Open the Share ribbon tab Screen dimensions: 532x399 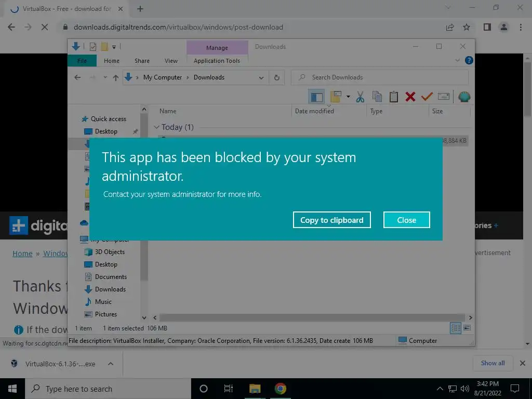point(142,61)
